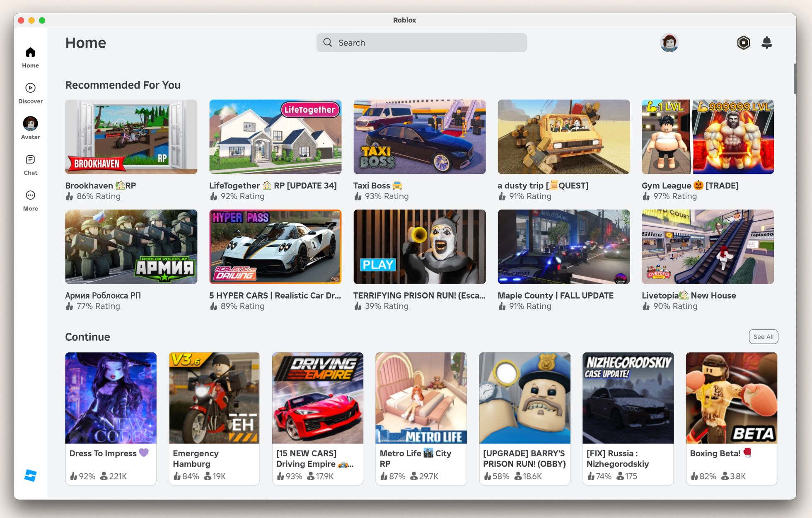Select the Maple County FALL UPDATE title
The height and width of the screenshot is (518, 812).
(555, 296)
